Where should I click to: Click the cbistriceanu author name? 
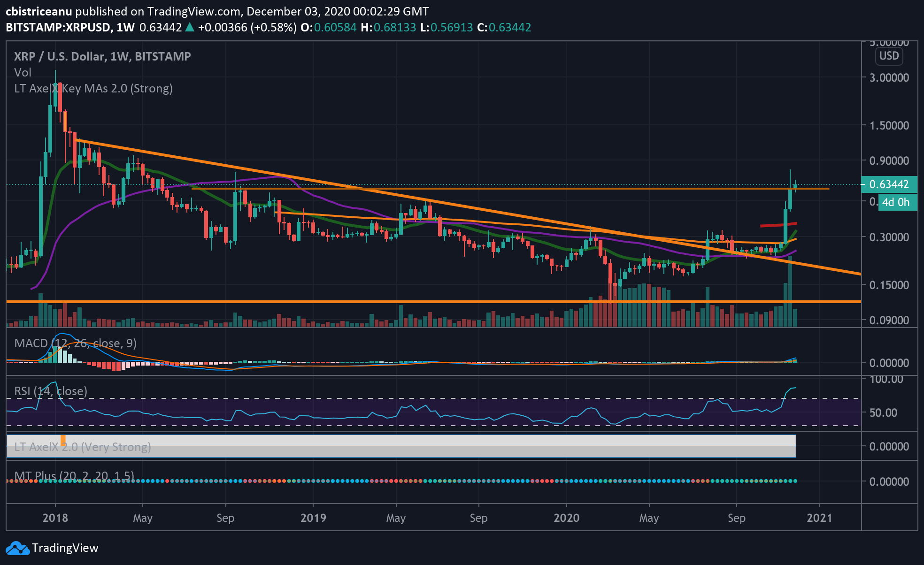[39, 11]
